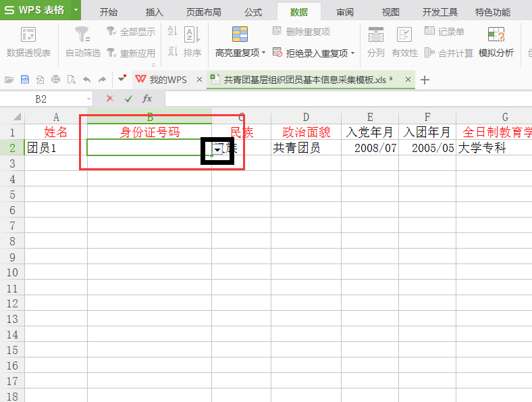Click the save icon in quick access toolbar
This screenshot has height=402, width=532.
pos(25,80)
